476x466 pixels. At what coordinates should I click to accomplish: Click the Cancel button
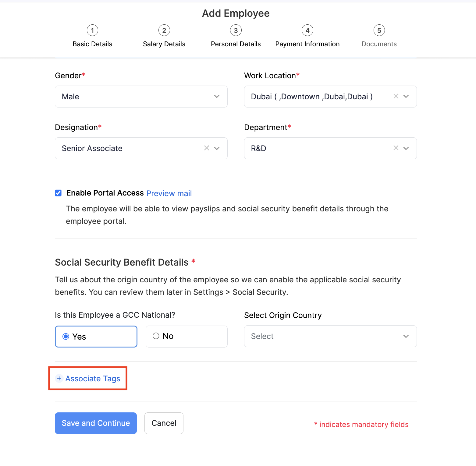click(164, 423)
